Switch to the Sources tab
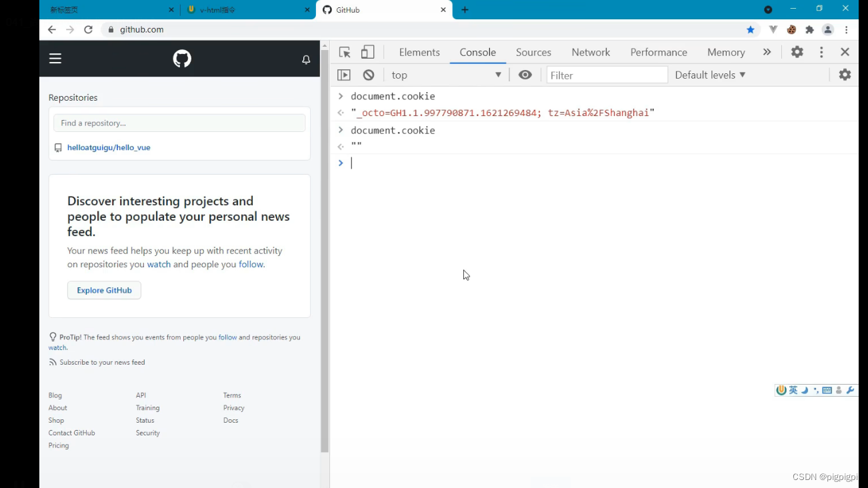The image size is (868, 488). click(x=533, y=52)
